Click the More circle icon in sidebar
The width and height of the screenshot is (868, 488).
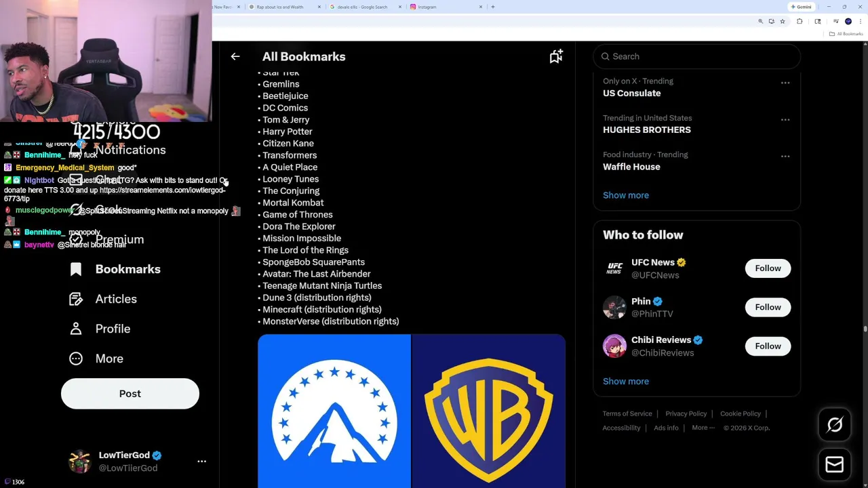(x=76, y=359)
